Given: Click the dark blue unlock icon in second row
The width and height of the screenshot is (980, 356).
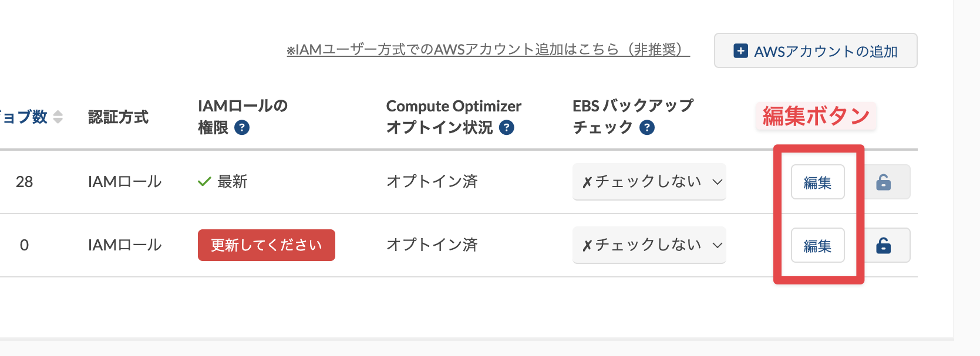Looking at the screenshot, I should [x=883, y=245].
